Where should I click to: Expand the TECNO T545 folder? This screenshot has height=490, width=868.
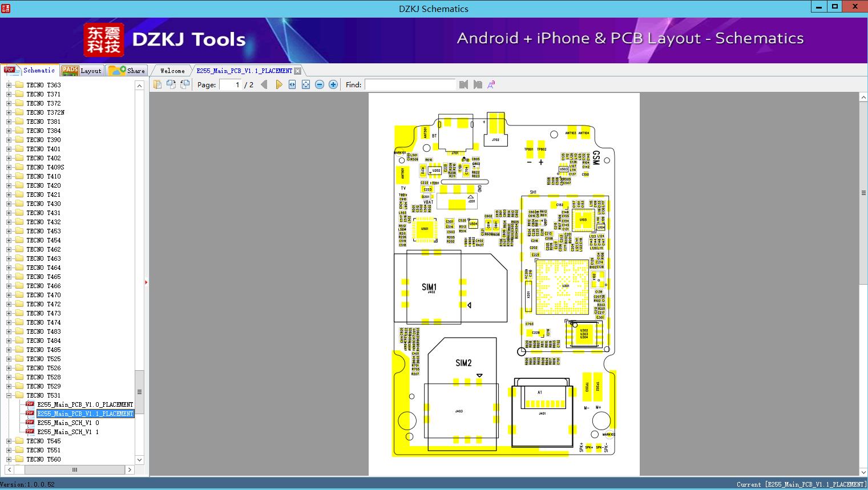(x=9, y=441)
